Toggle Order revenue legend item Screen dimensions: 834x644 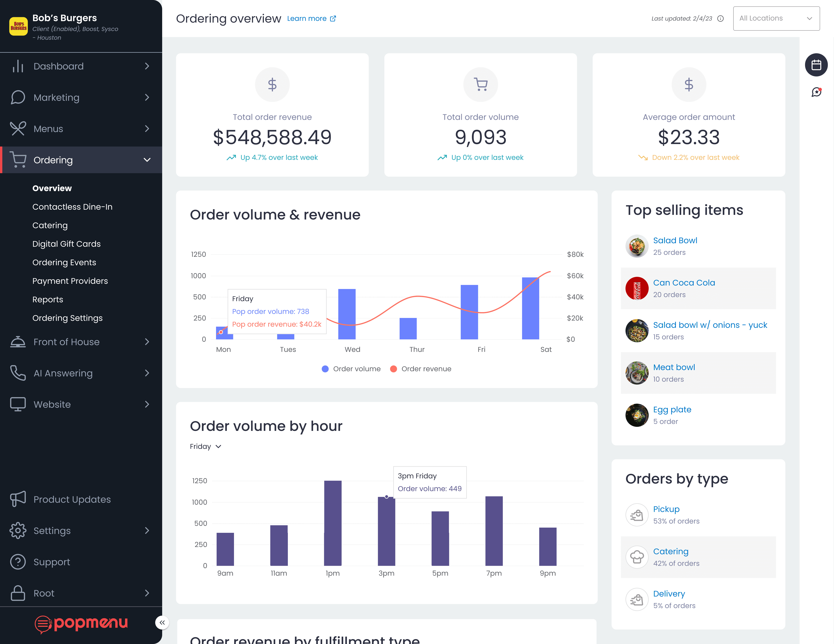[x=420, y=369]
